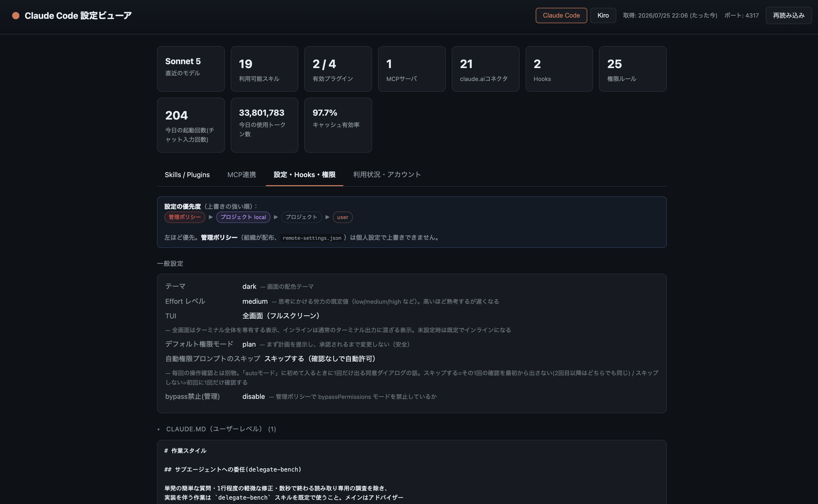818x504 pixels.
Task: Click the 1 MCPサーバ card
Action: [412, 69]
